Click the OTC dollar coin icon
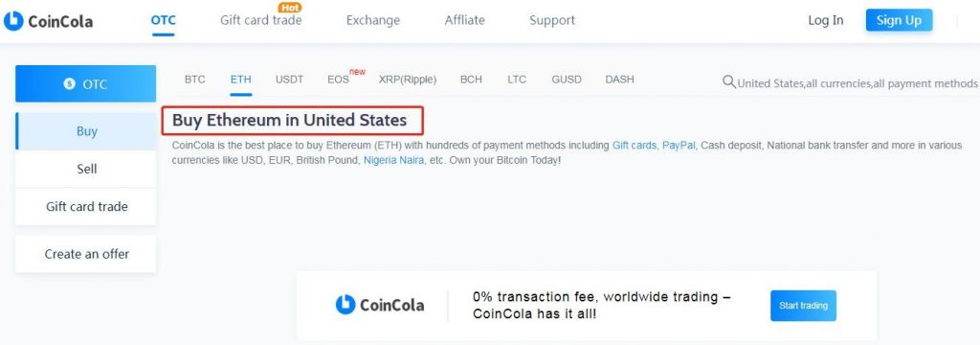This screenshot has height=345, width=980. (69, 84)
